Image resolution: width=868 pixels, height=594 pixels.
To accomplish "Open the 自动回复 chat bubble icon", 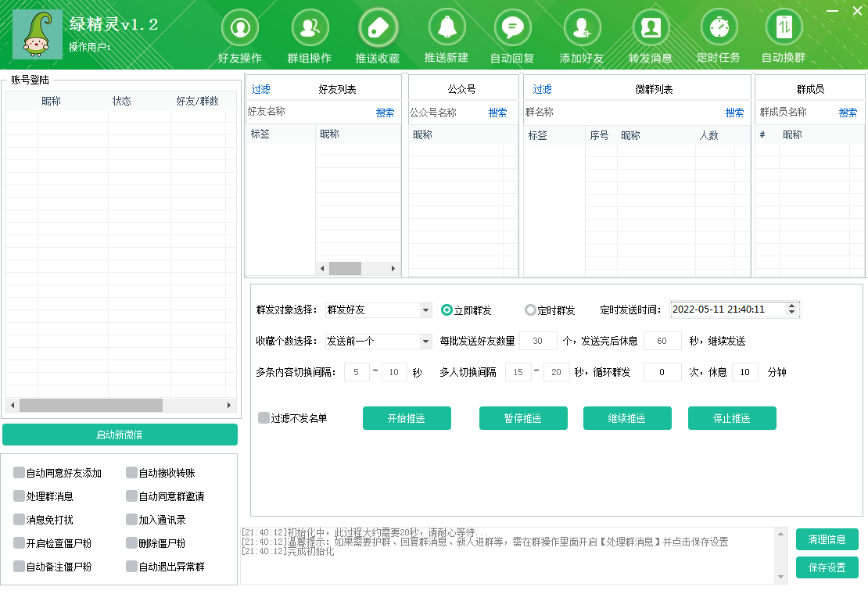I will [x=513, y=27].
